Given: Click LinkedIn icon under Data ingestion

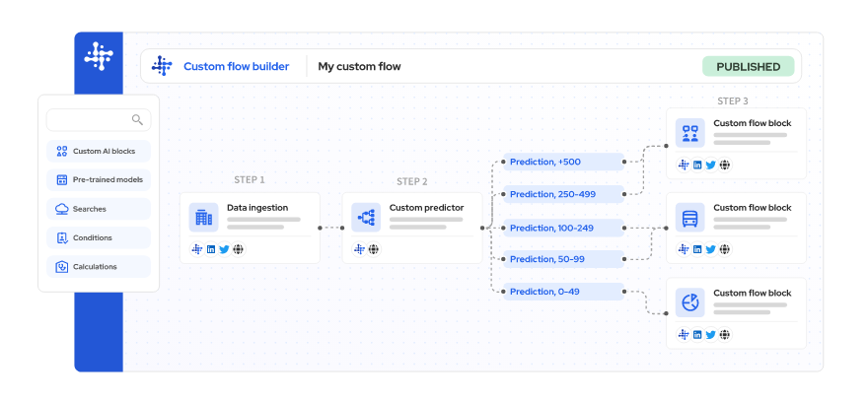Looking at the screenshot, I should coord(211,249).
